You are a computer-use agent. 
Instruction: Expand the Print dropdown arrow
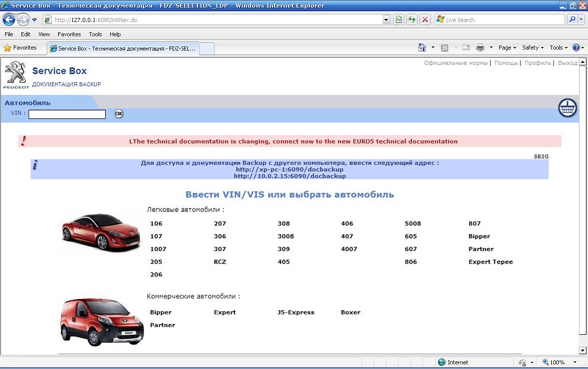coord(491,48)
